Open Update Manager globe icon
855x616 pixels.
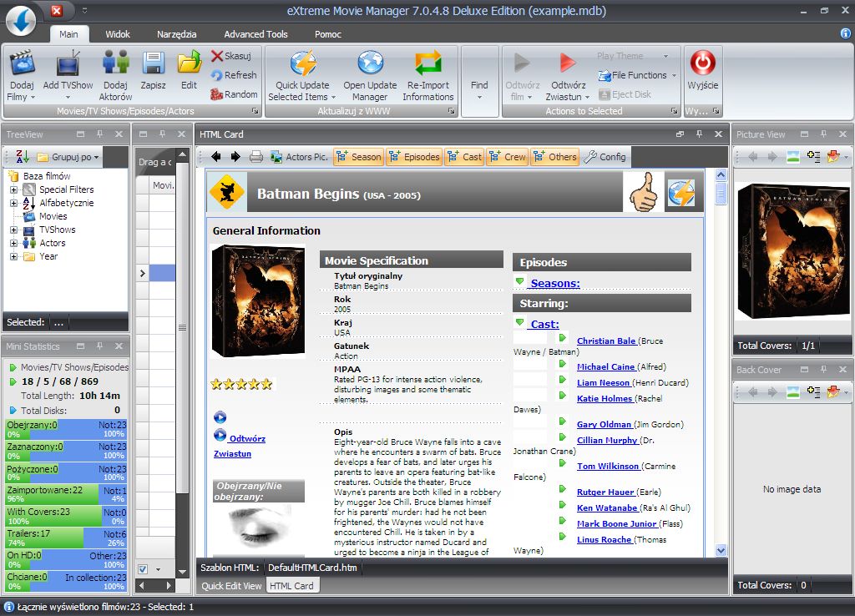370,74
